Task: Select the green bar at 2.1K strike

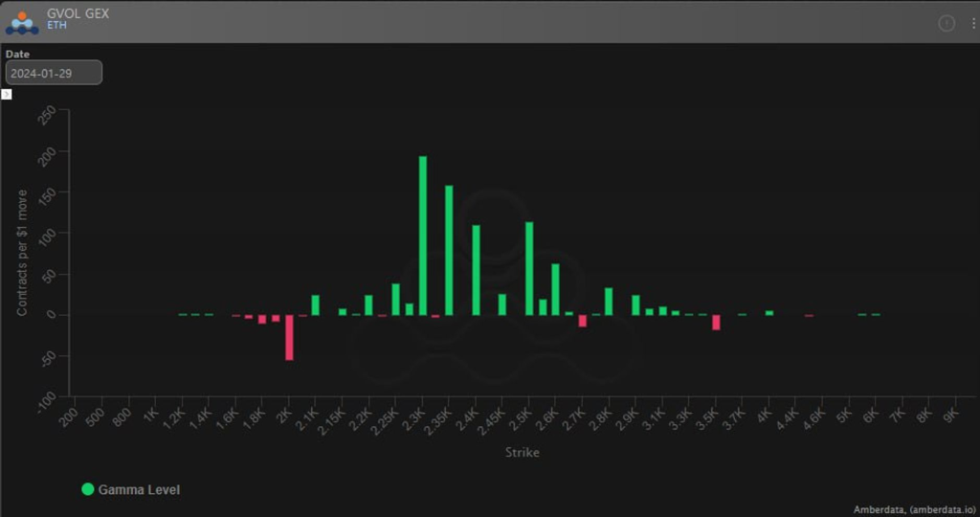Action: pyautogui.click(x=316, y=304)
